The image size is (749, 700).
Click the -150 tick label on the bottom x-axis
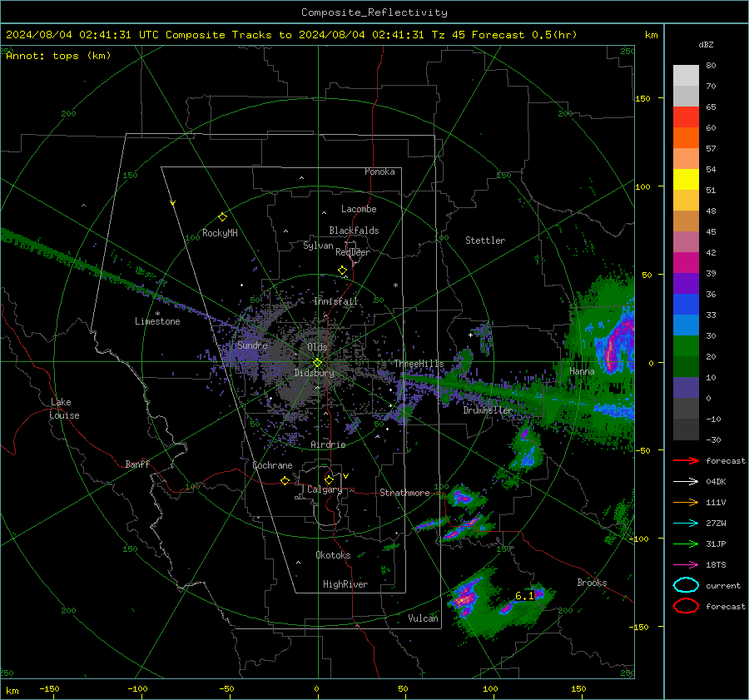[x=50, y=688]
